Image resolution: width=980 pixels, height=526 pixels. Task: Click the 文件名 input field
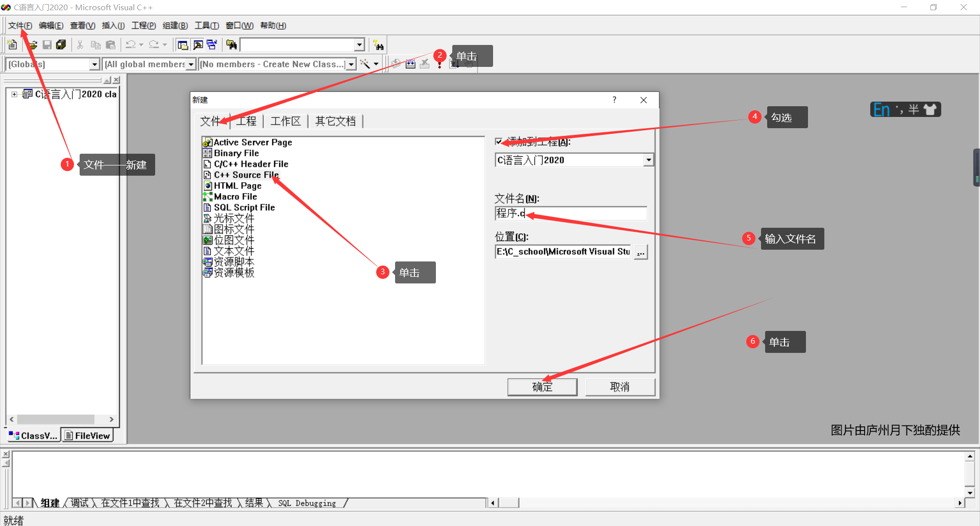click(x=571, y=213)
